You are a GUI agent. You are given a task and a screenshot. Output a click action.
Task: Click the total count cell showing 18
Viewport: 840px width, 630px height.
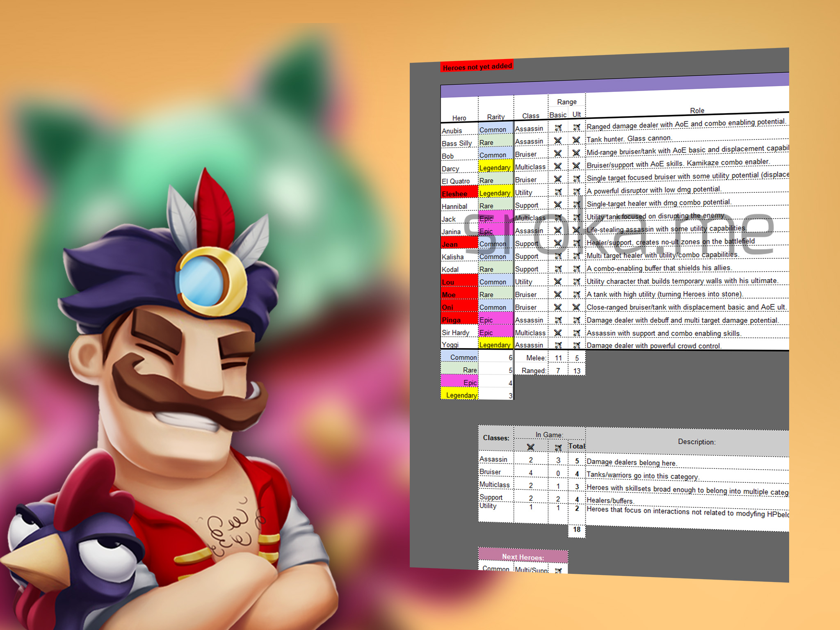577,530
